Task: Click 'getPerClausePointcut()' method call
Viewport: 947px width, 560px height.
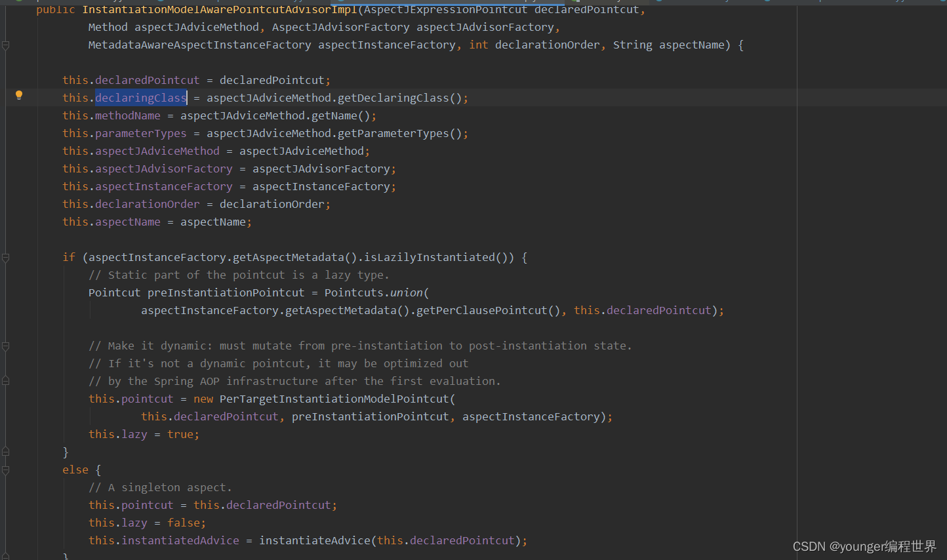Action: (489, 310)
